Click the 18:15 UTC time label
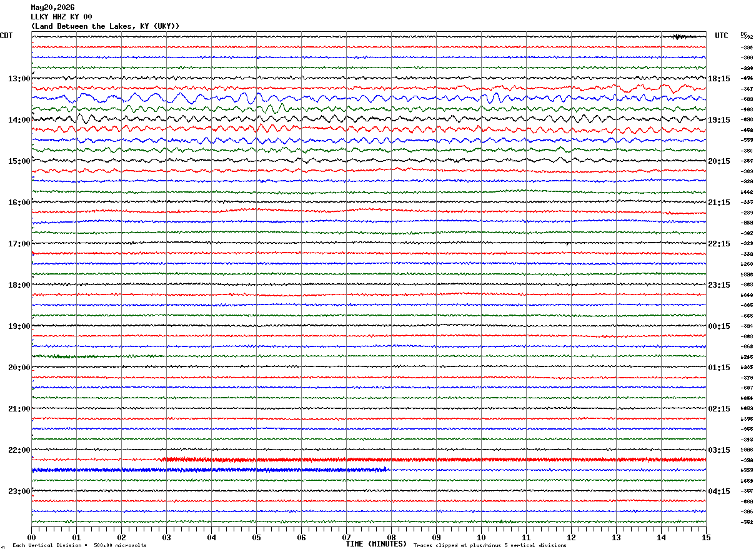Viewport: 756px width, 554px height. click(x=719, y=79)
